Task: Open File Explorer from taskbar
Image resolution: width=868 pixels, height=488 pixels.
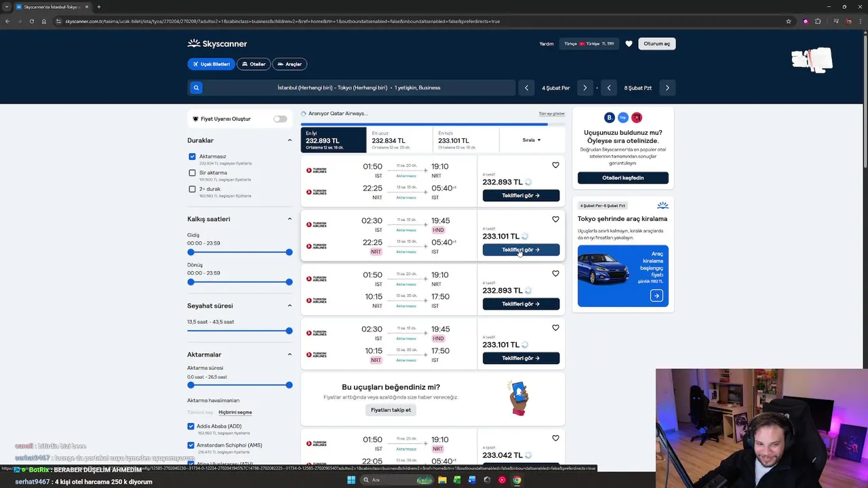Action: (442, 480)
